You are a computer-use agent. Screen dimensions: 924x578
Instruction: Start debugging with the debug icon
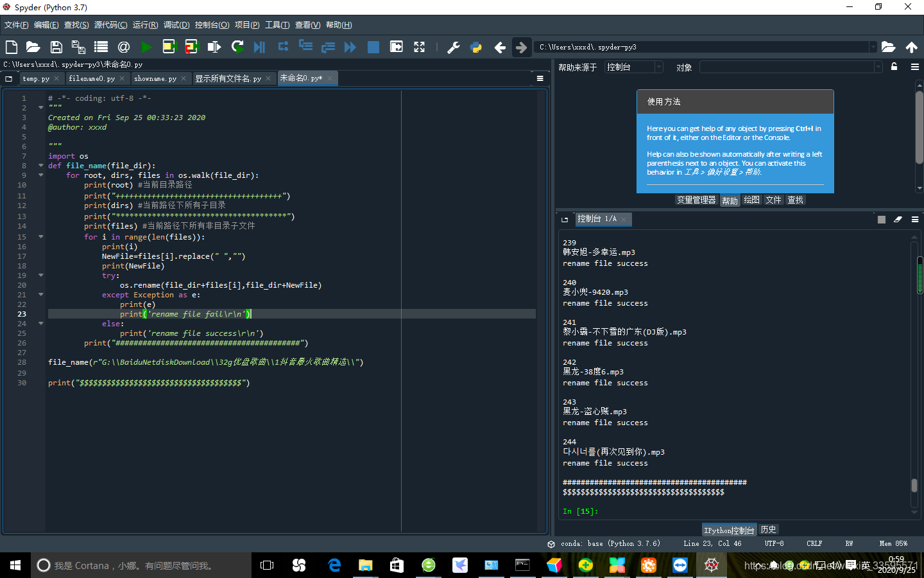coord(259,47)
